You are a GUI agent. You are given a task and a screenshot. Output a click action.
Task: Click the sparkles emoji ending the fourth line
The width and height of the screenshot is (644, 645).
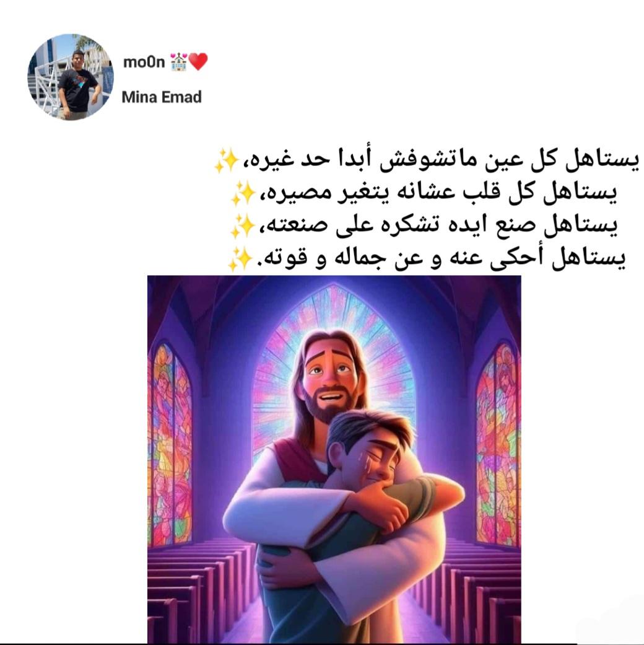pyautogui.click(x=240, y=259)
